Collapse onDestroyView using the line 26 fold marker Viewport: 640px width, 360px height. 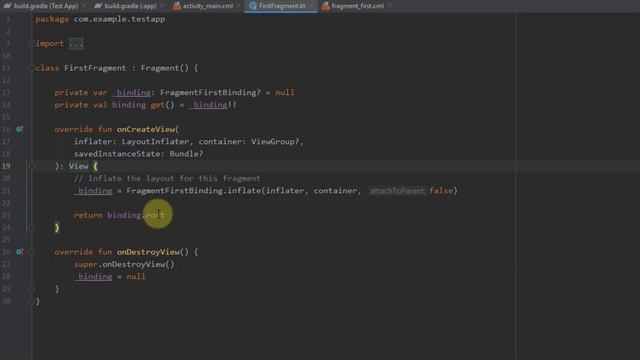coord(31,252)
